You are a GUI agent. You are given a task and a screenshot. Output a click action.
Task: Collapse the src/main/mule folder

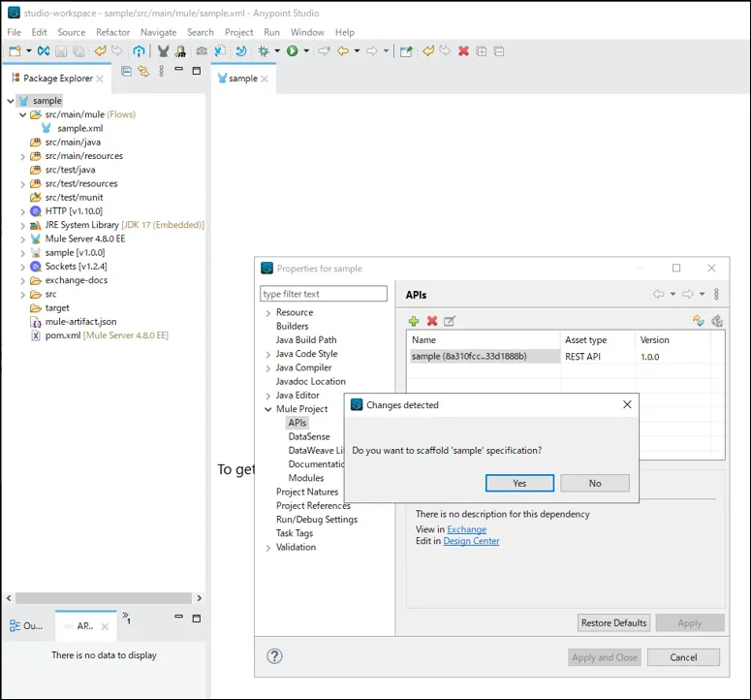22,115
